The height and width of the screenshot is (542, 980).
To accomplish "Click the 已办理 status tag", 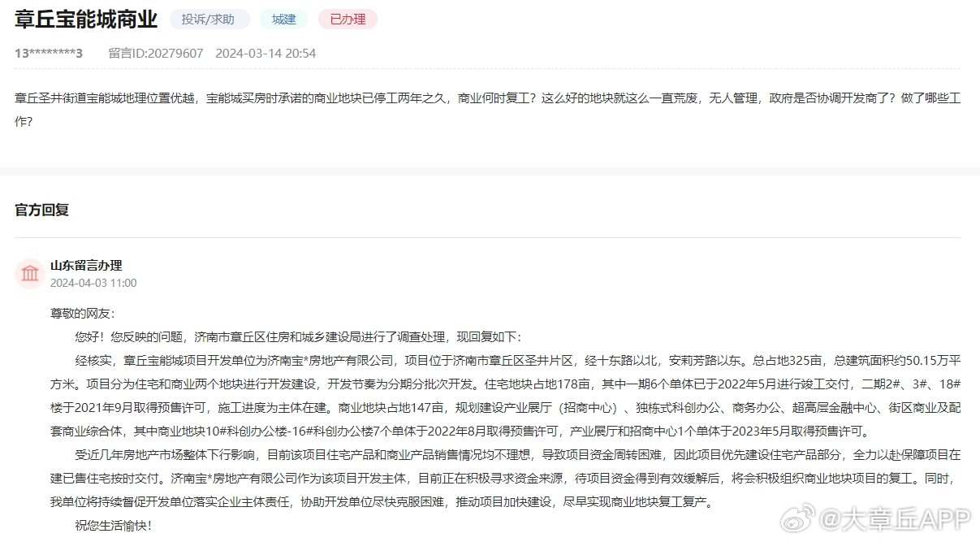I will pyautogui.click(x=348, y=20).
